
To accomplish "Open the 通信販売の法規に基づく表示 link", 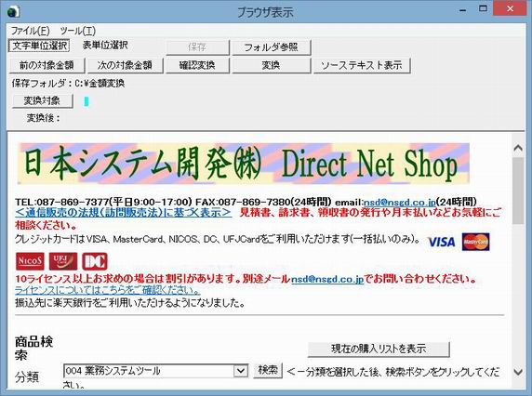I will pyautogui.click(x=124, y=213).
